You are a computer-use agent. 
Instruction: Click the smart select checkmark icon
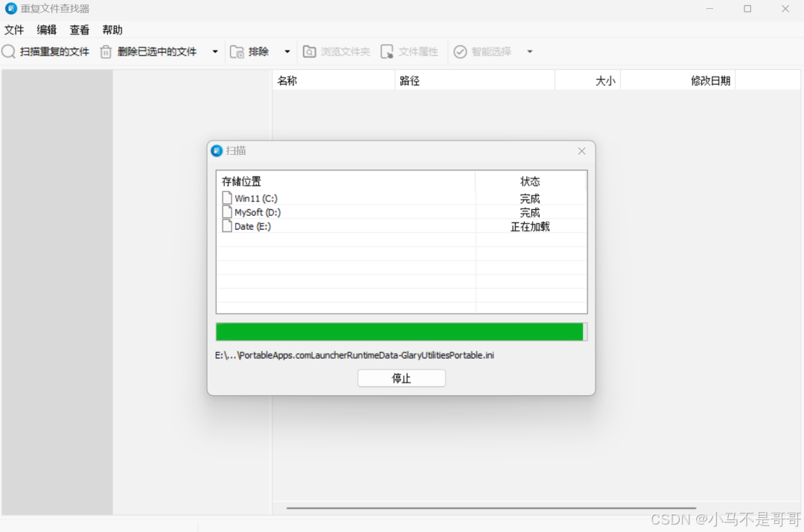point(460,52)
